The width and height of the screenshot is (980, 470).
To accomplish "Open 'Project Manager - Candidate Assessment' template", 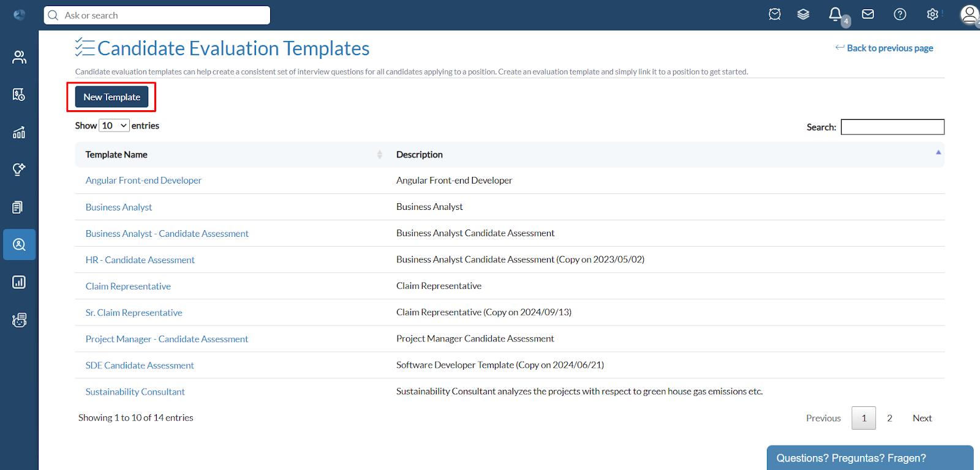I will [167, 338].
